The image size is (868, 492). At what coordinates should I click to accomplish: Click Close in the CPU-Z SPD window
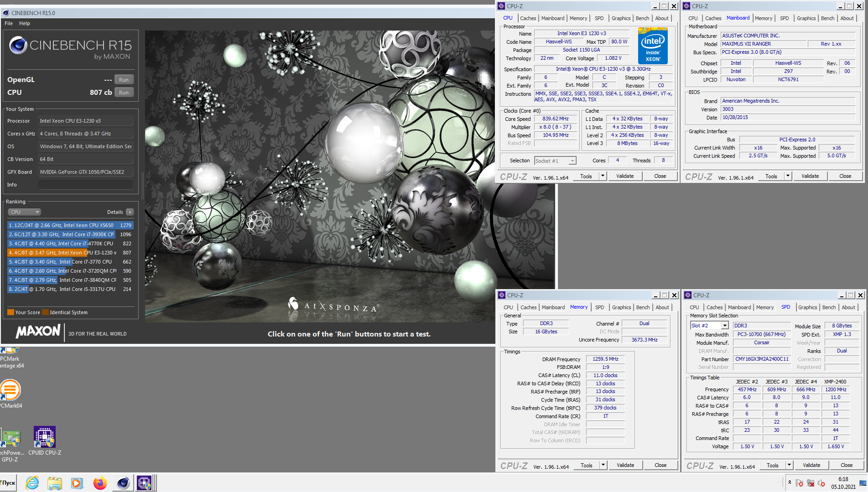[x=847, y=465]
